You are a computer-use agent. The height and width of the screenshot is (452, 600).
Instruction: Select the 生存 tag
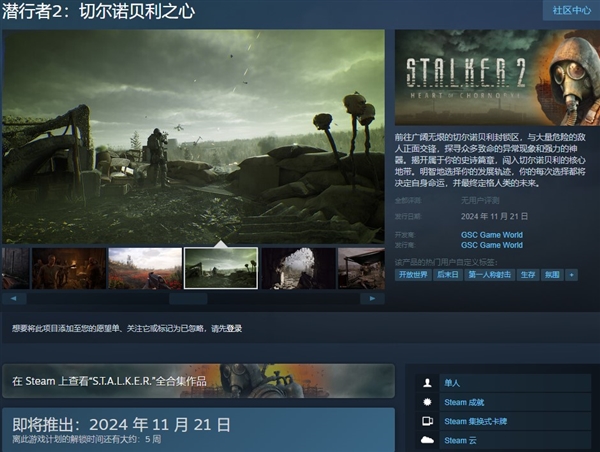pyautogui.click(x=528, y=274)
